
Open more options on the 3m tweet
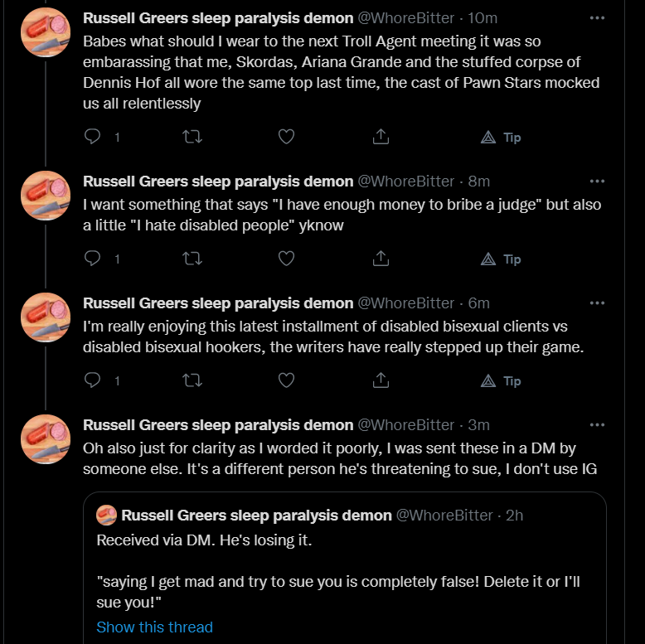(597, 425)
